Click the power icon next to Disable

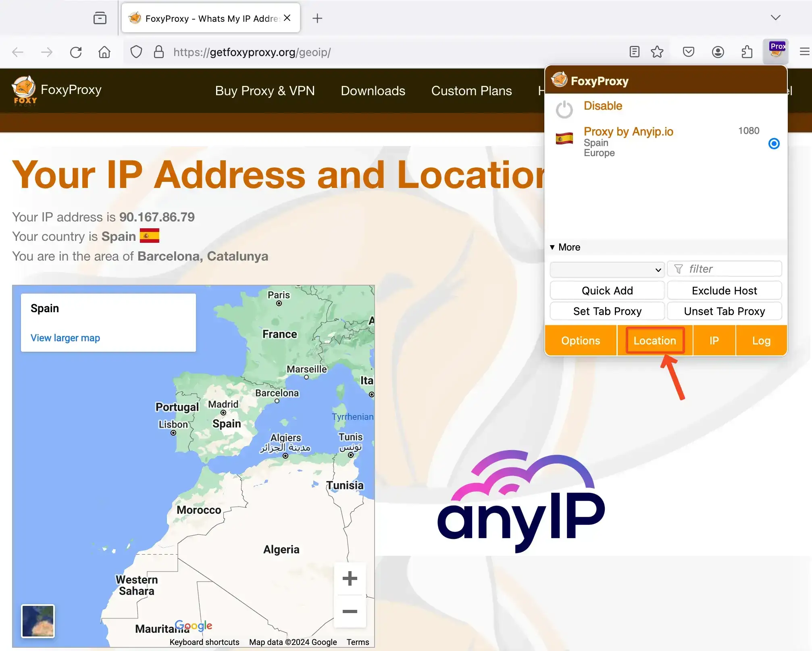point(564,109)
